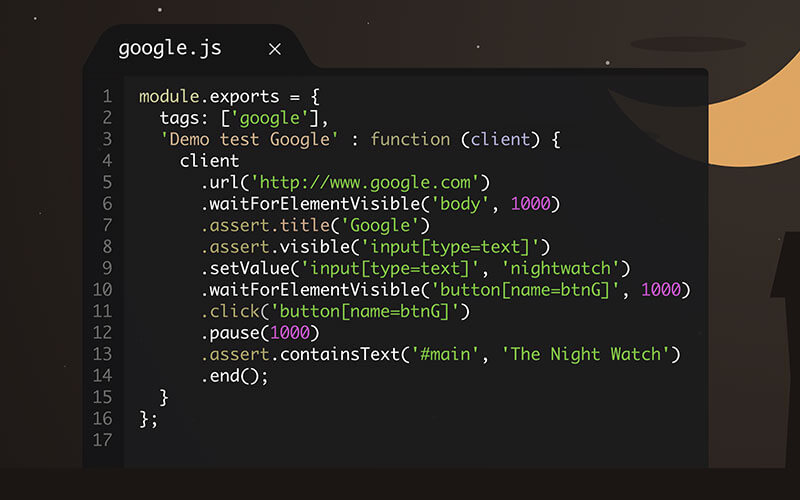800x500 pixels.
Task: Place cursor on module.exports text
Action: coord(198,97)
